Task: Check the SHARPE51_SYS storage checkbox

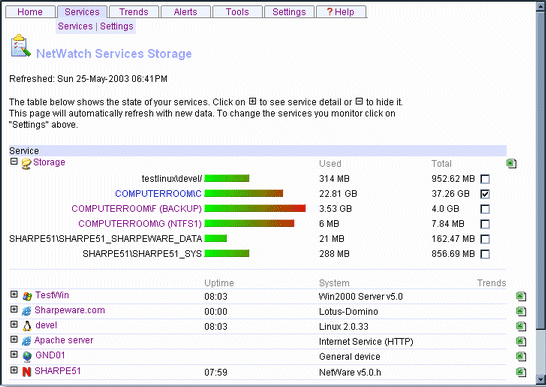Action: 485,254
